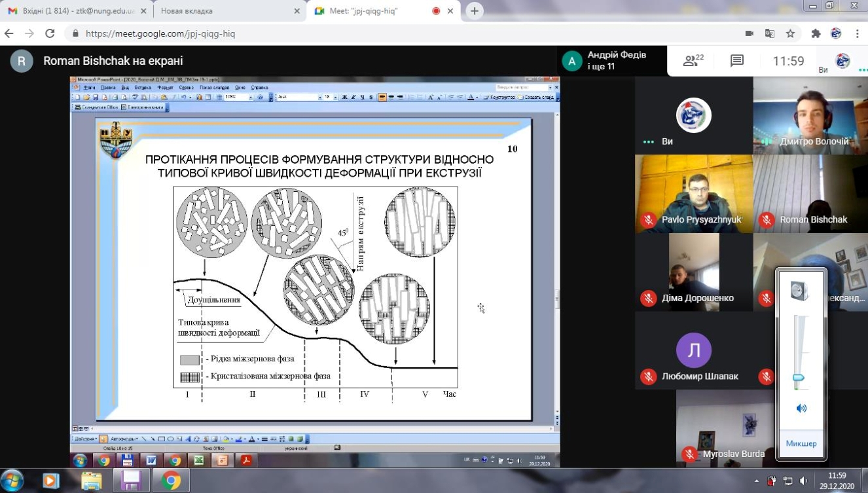Switch to the "Новая вкладка" tab
The height and width of the screenshot is (493, 868).
point(230,11)
